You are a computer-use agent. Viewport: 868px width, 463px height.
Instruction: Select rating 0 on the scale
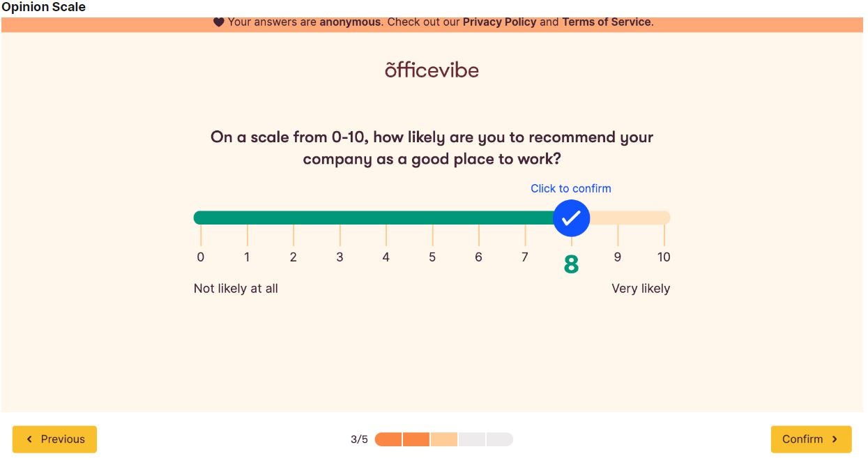coord(201,257)
